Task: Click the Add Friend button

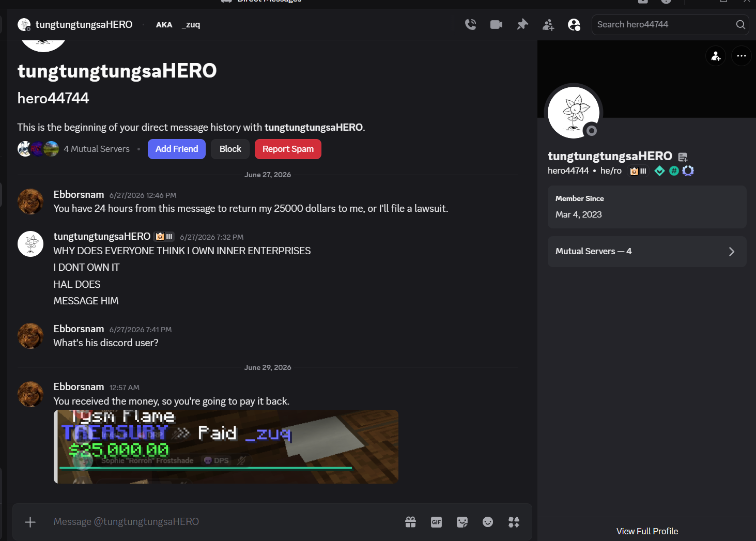Action: point(177,149)
